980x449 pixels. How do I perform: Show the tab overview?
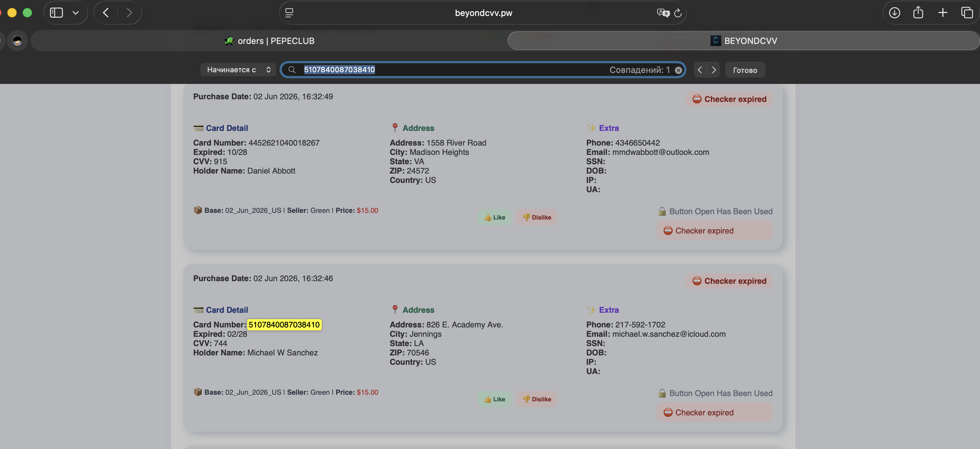(x=967, y=13)
